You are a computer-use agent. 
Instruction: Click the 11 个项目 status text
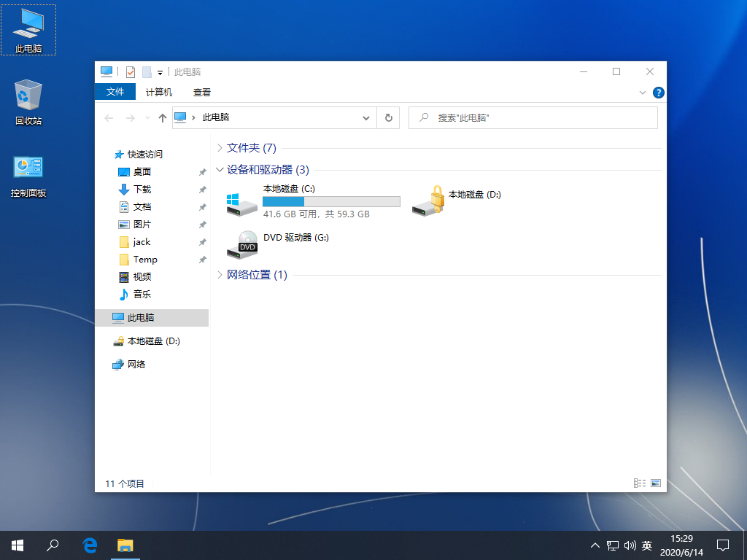tap(124, 484)
